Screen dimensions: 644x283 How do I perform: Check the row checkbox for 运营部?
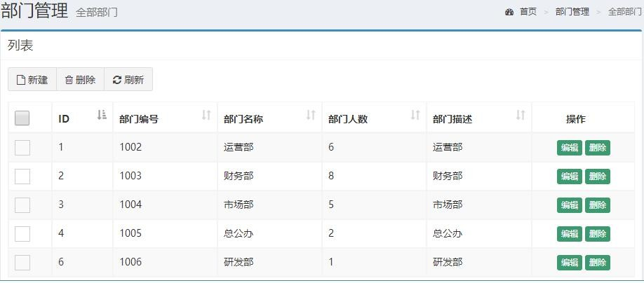click(22, 148)
